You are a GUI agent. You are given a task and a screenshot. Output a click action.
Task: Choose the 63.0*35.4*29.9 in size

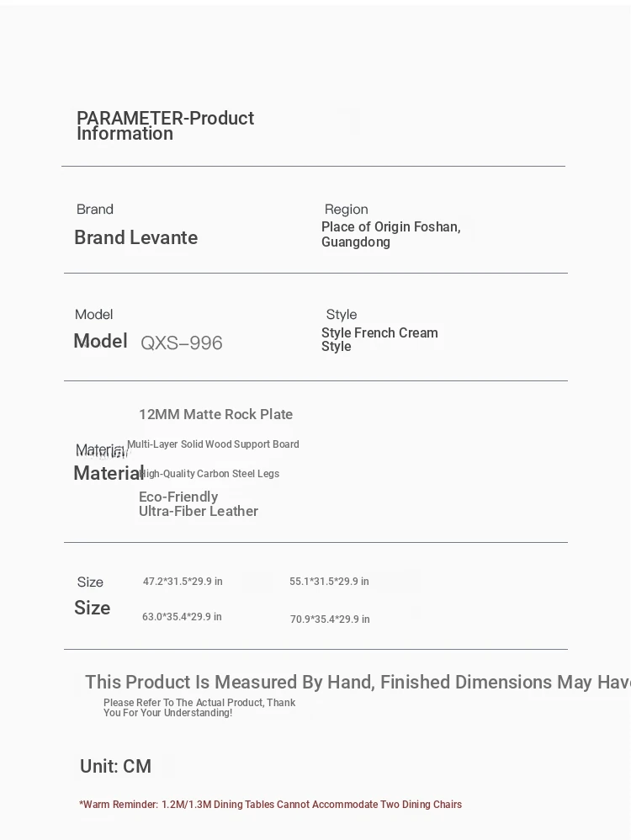182,617
